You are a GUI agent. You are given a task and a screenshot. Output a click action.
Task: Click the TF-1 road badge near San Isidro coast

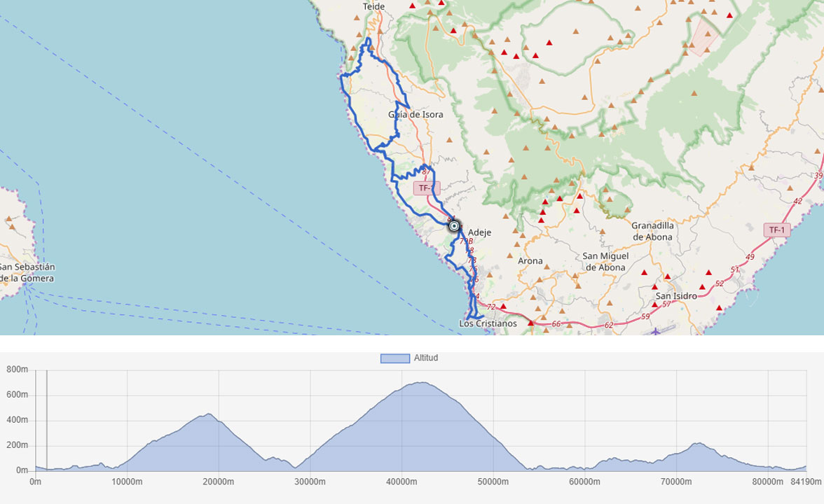click(x=778, y=230)
